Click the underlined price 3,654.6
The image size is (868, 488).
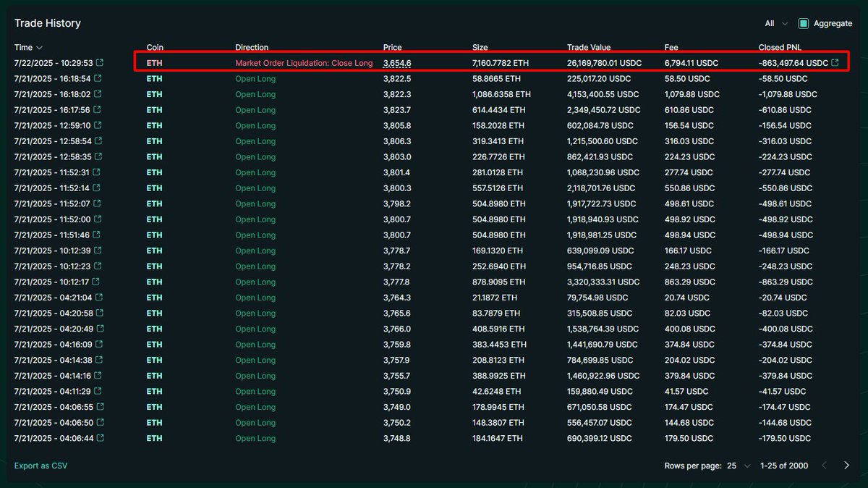click(x=397, y=63)
